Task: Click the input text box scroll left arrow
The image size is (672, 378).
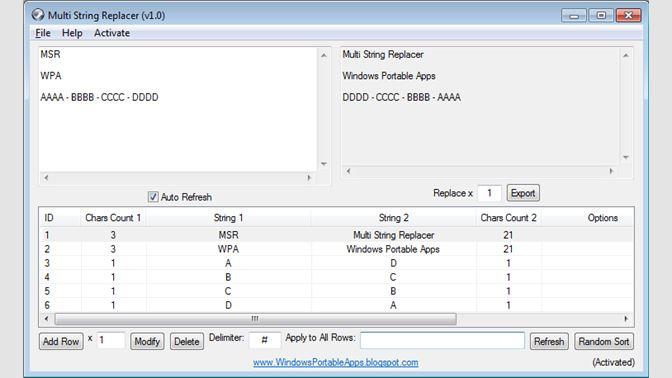Action: tap(46, 177)
